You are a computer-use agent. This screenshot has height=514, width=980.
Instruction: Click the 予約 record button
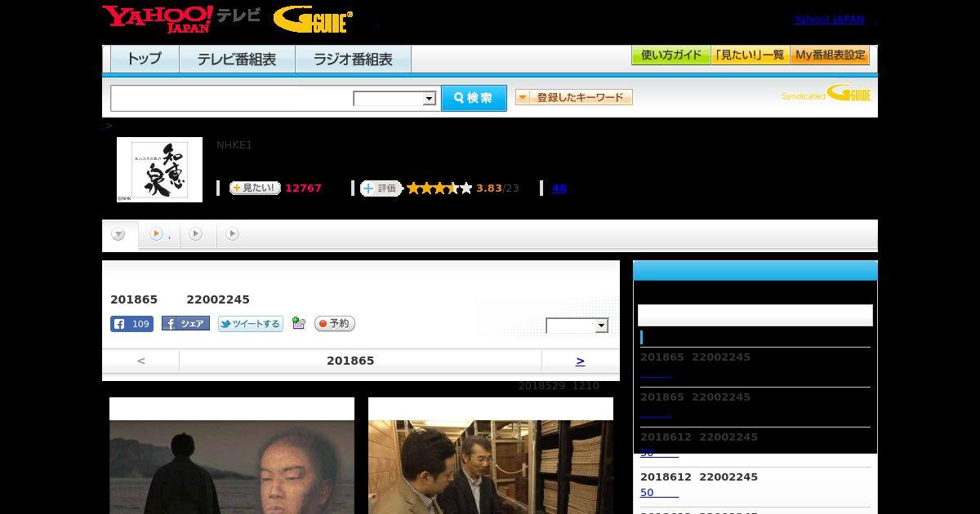pos(335,324)
